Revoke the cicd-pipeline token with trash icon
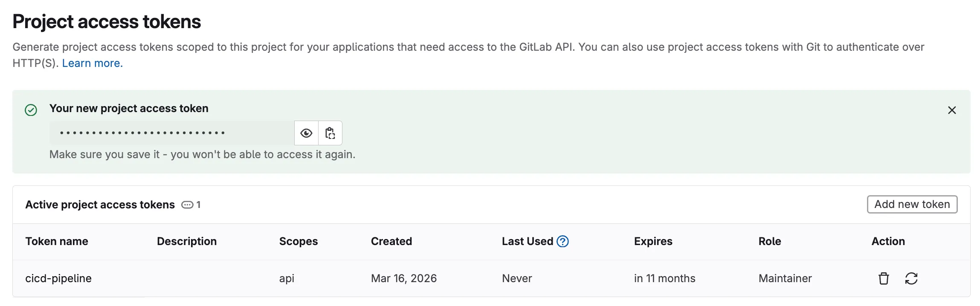980x306 pixels. pos(884,279)
